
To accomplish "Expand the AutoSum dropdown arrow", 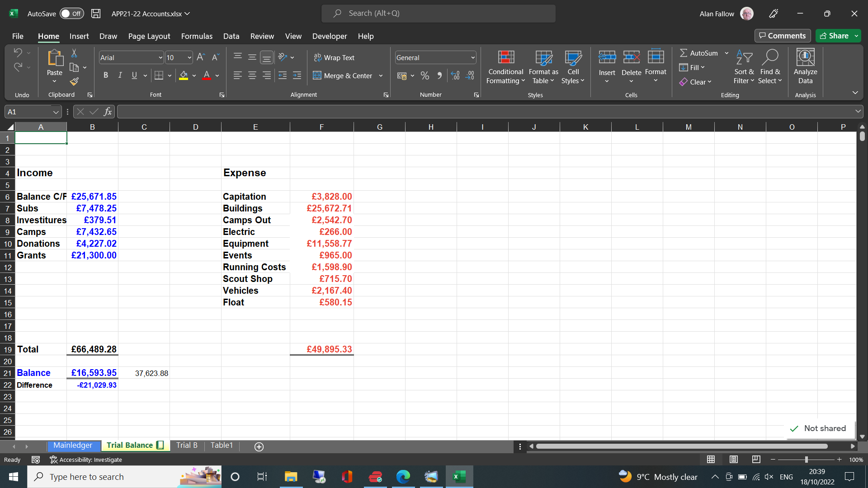I will (x=726, y=53).
